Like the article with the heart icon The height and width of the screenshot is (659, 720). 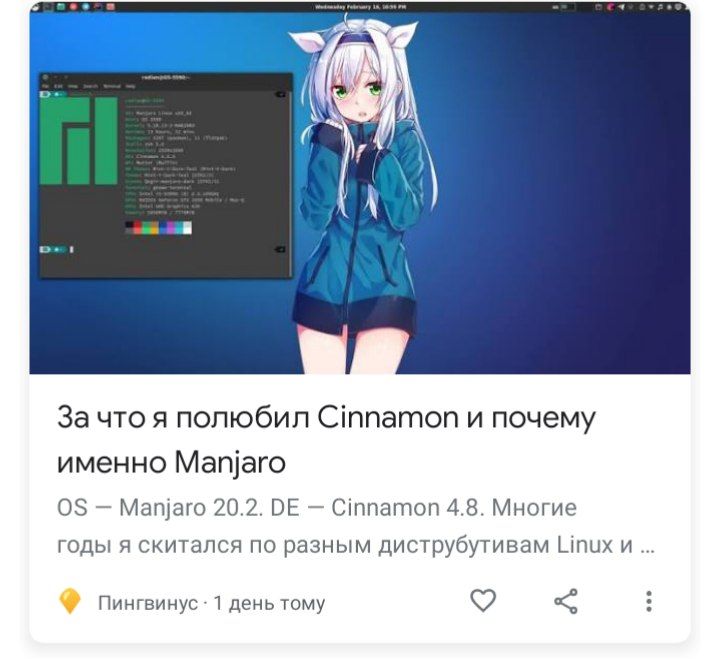tap(483, 601)
